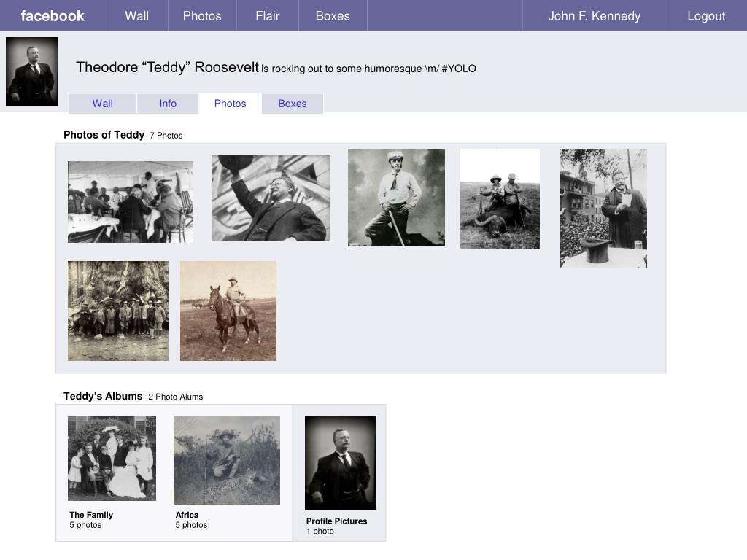747x560 pixels.
Task: Open the Africa album cover
Action: point(227,461)
